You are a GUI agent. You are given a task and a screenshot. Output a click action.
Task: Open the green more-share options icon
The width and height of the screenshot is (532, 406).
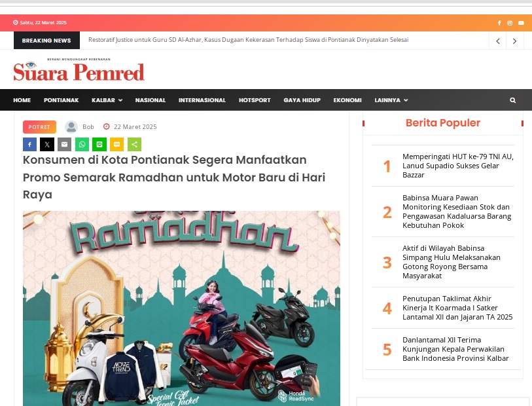(x=134, y=144)
